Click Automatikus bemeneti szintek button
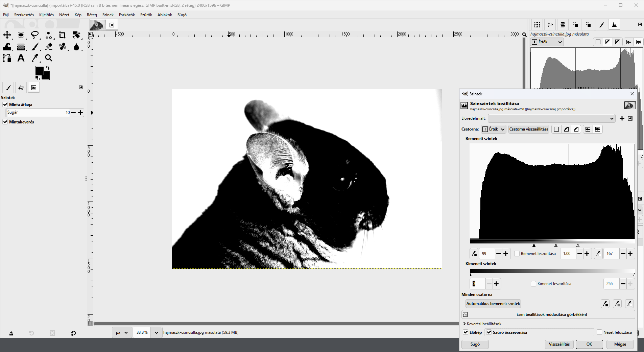The width and height of the screenshot is (644, 352). pos(493,304)
